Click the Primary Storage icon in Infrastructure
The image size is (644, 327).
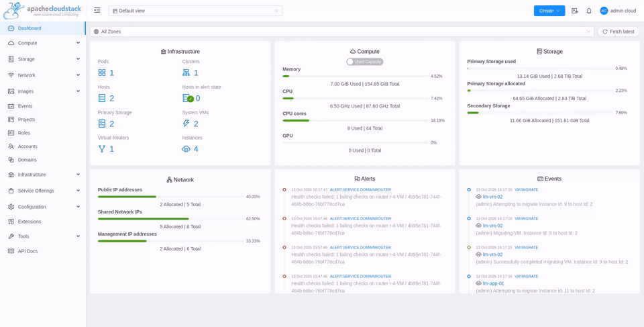coord(102,124)
